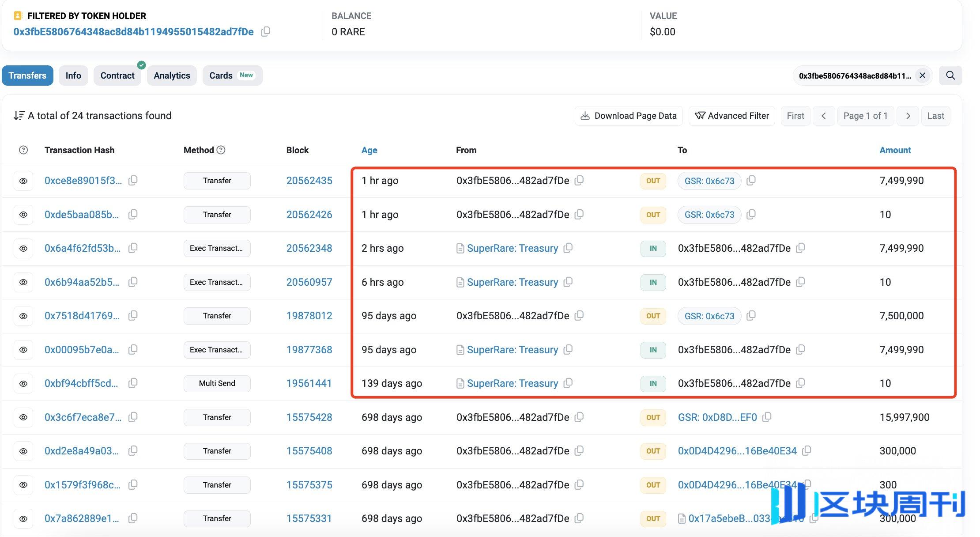Open block 20562435 link
This screenshot has width=980, height=537.
pos(309,181)
